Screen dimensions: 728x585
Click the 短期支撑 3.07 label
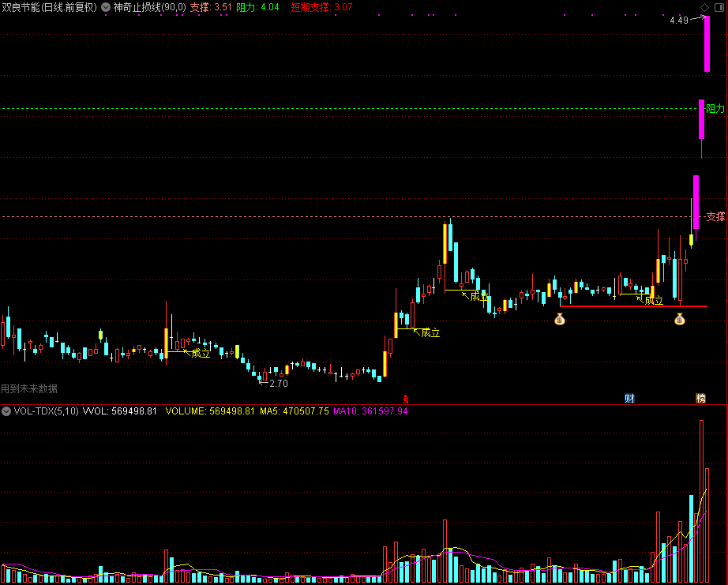point(321,7)
